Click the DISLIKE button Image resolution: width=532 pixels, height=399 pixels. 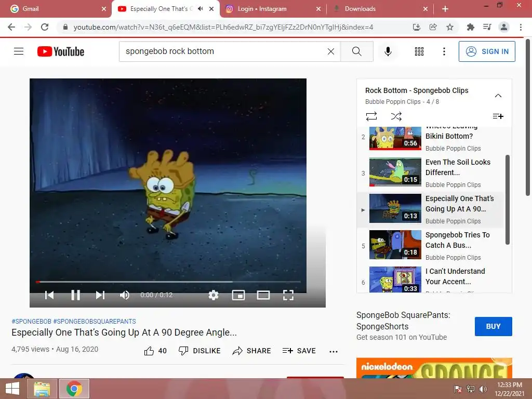pos(199,351)
